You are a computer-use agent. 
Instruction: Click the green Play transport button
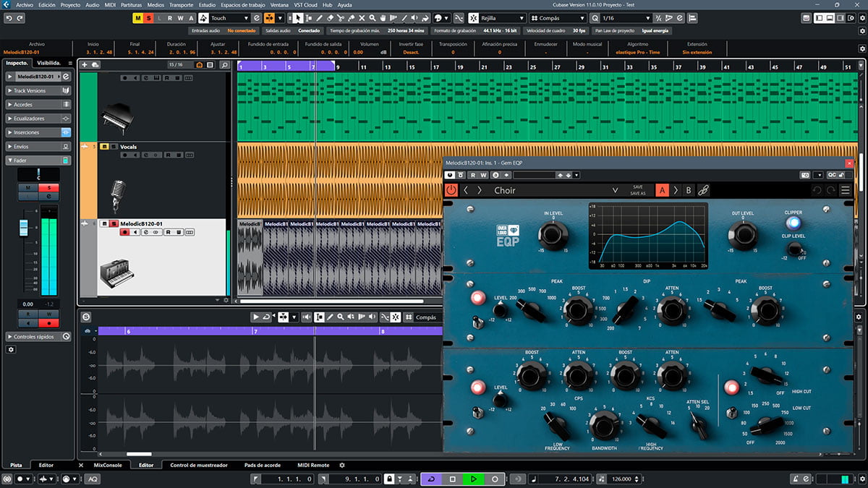click(x=473, y=479)
